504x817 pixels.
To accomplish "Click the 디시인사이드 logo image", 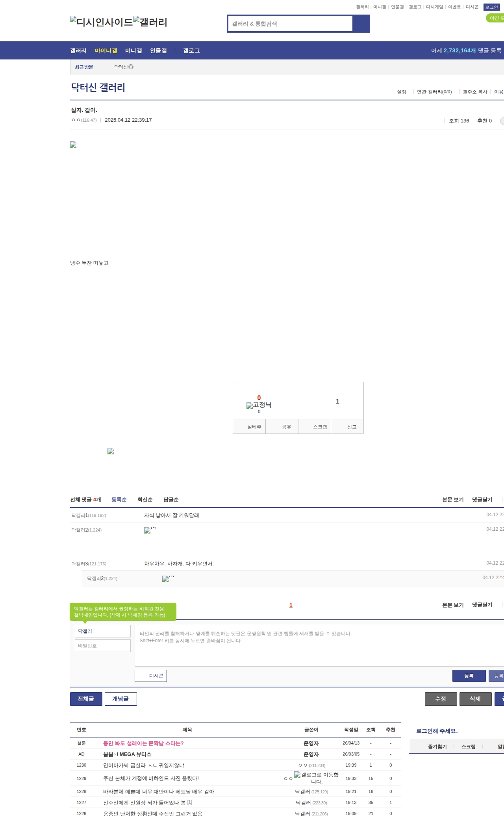I will (101, 22).
